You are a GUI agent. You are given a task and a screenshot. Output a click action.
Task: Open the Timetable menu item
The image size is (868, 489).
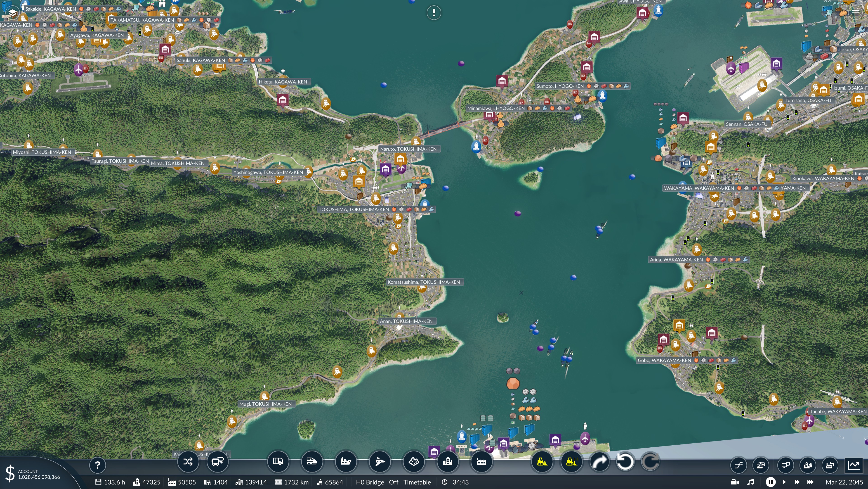tap(417, 482)
